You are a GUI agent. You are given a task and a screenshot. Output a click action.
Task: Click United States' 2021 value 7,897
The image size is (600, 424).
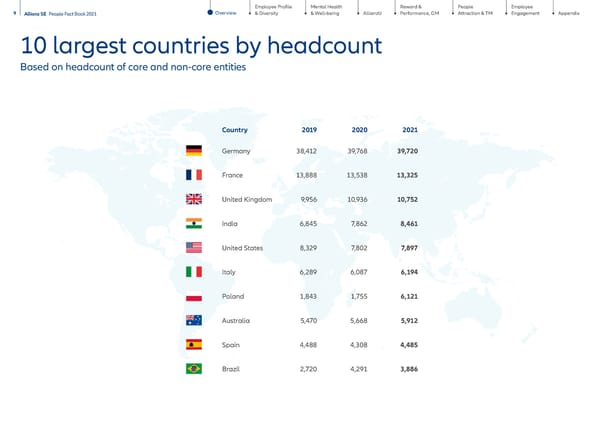(409, 248)
